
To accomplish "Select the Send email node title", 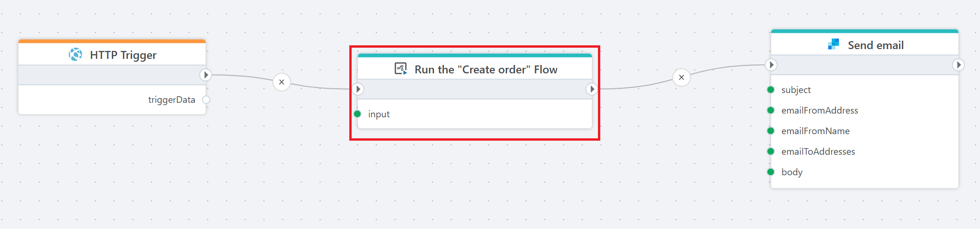I will [x=876, y=45].
